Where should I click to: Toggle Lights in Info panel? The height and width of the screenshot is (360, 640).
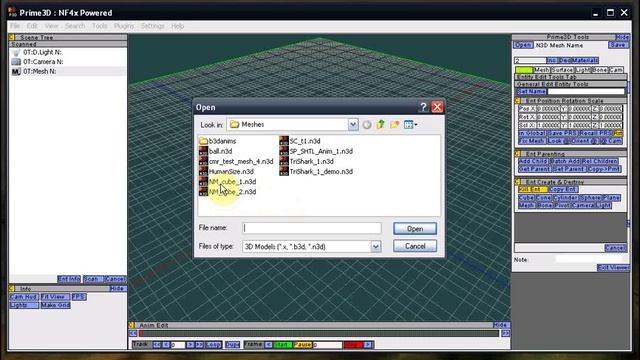click(24, 305)
